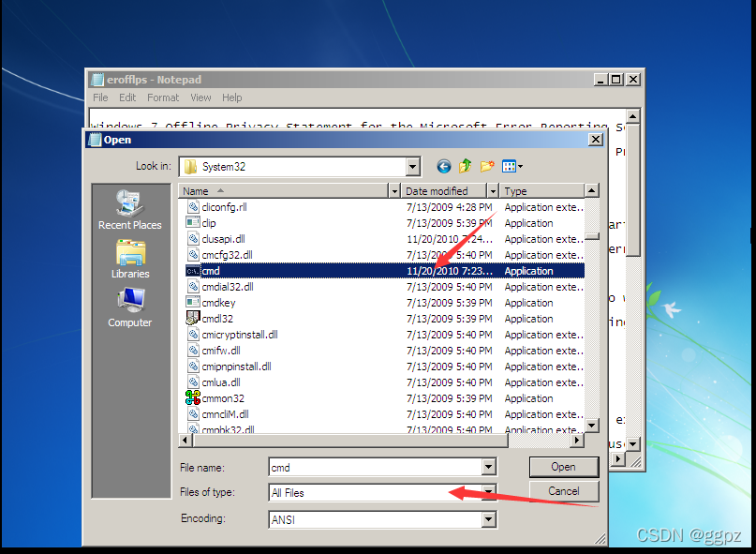Select the cmdial32.dll file name
This screenshot has height=554, width=756.
(228, 287)
